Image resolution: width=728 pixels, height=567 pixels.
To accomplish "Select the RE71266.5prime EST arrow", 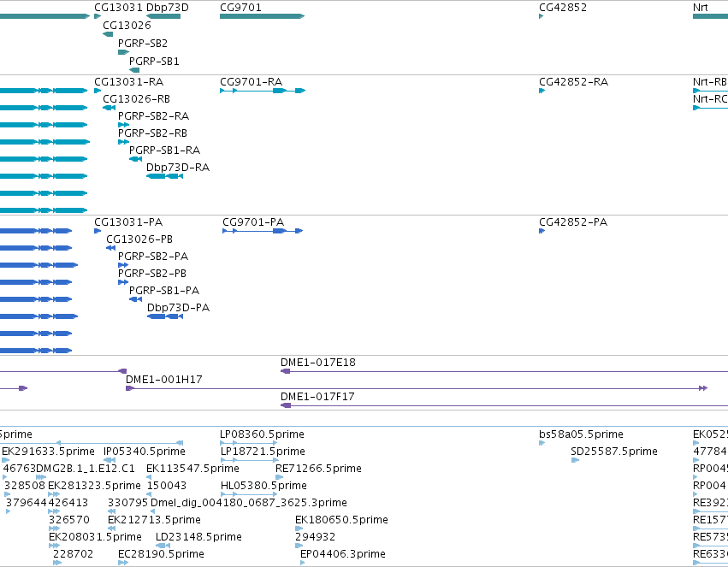I will coord(279,477).
